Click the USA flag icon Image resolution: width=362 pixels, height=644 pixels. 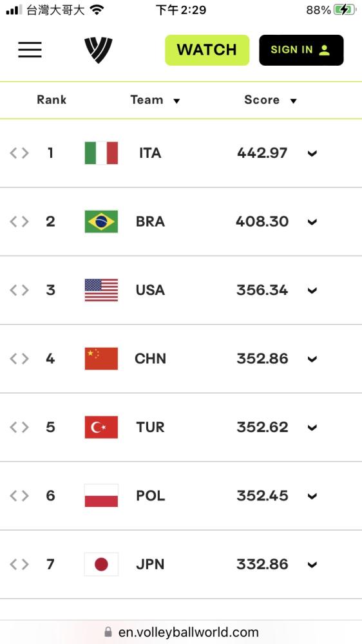(x=101, y=290)
